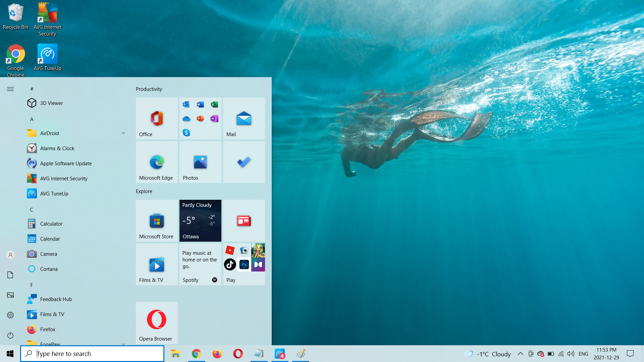Expand the FonePaw folder chevron
This screenshot has width=644, height=362.
[x=123, y=344]
